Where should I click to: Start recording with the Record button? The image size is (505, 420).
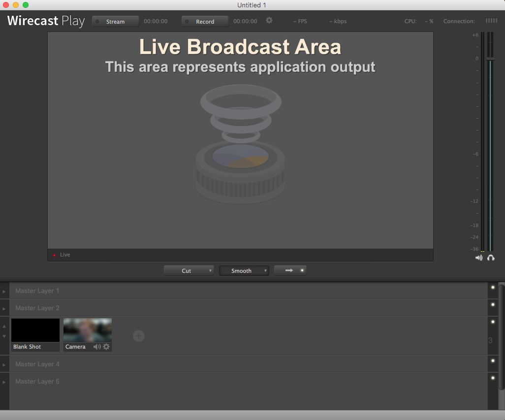tap(205, 21)
